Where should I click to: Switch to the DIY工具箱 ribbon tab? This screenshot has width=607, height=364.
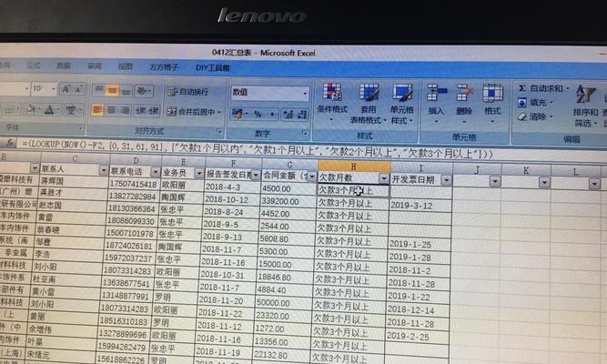(213, 68)
